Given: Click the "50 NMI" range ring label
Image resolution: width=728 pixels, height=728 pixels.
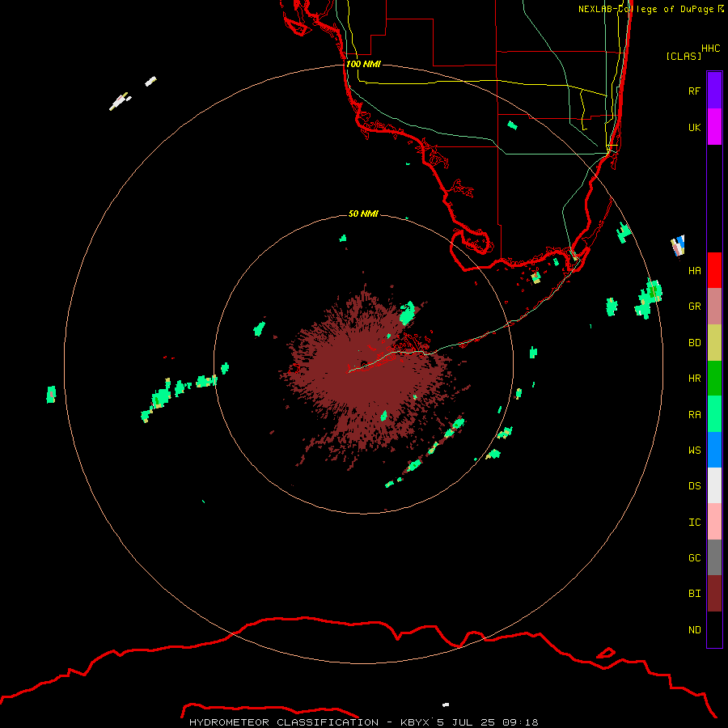Looking at the screenshot, I should coord(363,214).
